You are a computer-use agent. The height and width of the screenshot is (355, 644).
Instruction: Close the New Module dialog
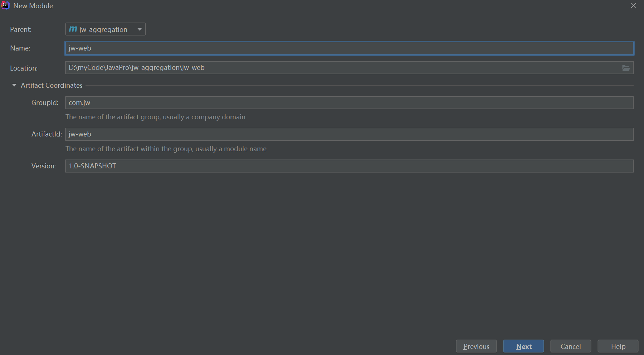pyautogui.click(x=634, y=5)
